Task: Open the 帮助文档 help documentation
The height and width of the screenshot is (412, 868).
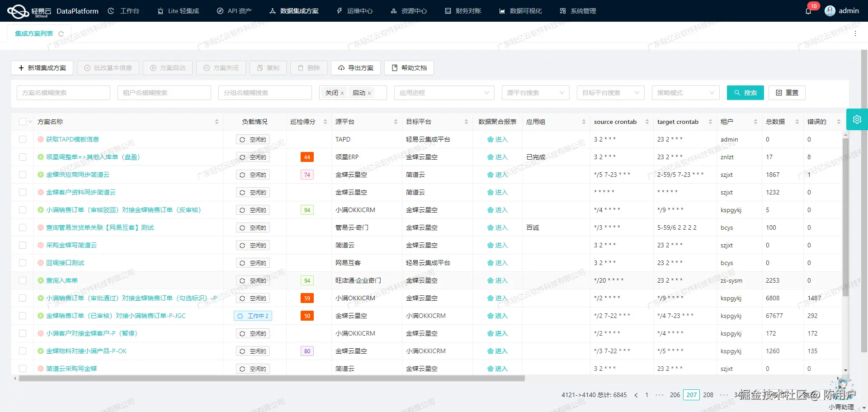Action: click(408, 68)
